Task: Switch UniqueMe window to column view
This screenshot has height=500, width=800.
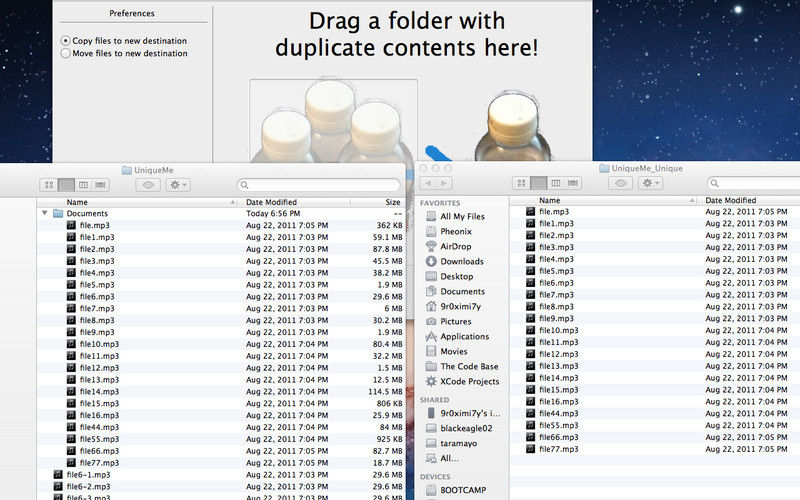Action: click(83, 185)
